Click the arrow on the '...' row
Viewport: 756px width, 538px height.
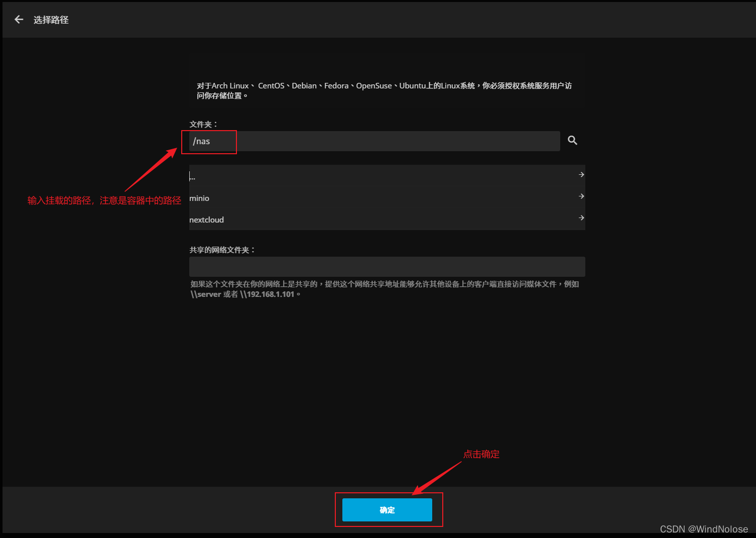[581, 174]
